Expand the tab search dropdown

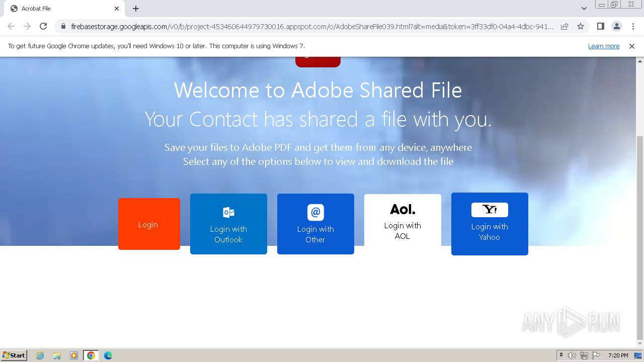pos(584,9)
